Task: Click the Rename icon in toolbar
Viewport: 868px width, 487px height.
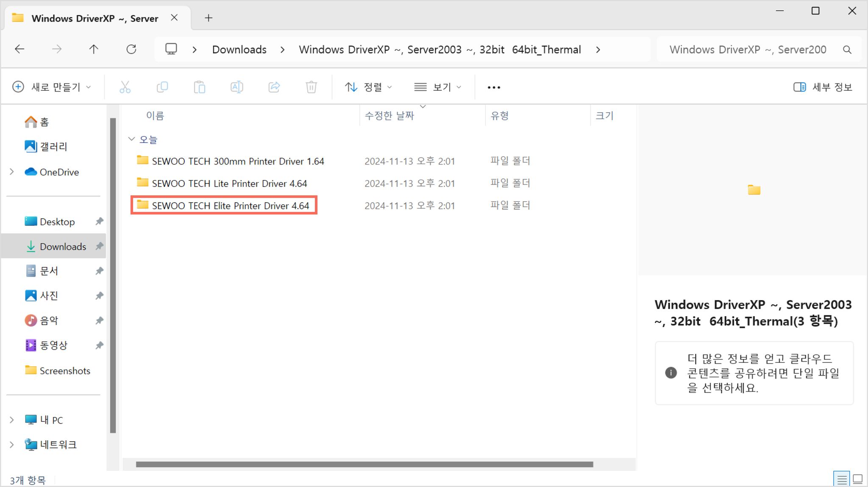Action: 237,87
